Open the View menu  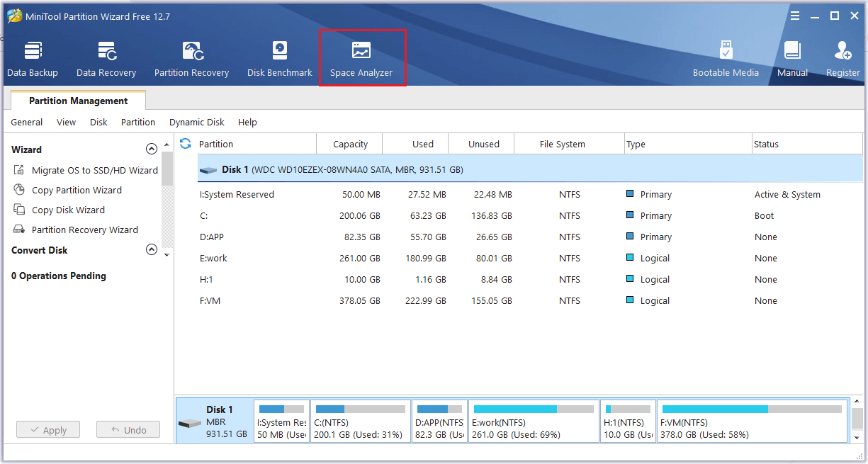click(x=66, y=122)
